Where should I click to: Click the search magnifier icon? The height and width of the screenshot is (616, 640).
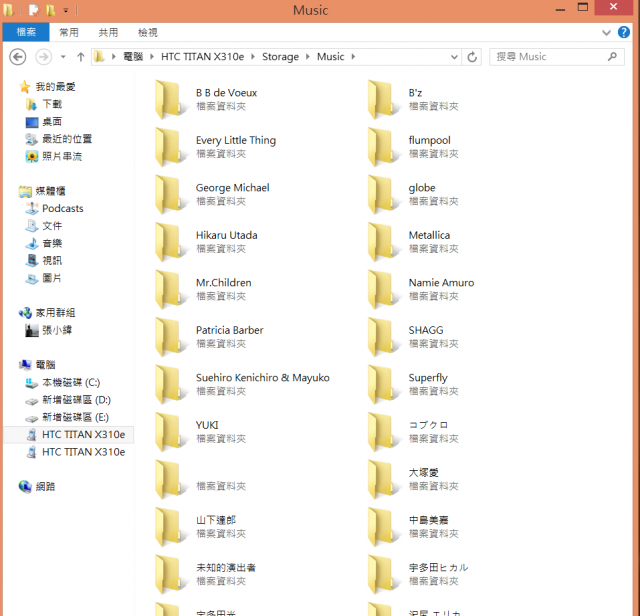pos(612,57)
